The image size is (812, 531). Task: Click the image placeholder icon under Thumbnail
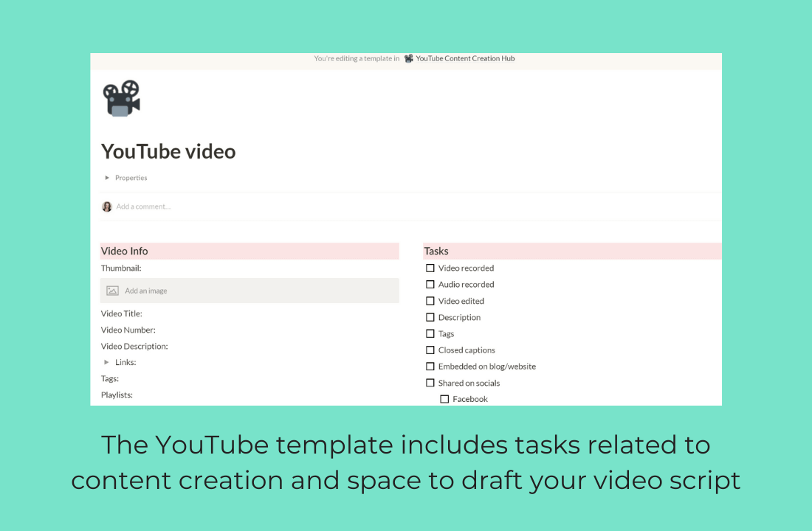112,291
